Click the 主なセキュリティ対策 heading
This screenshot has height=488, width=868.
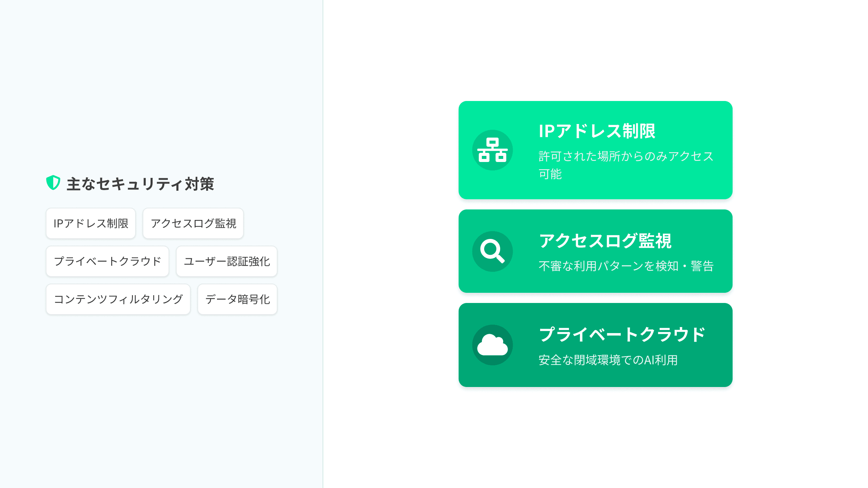point(140,184)
